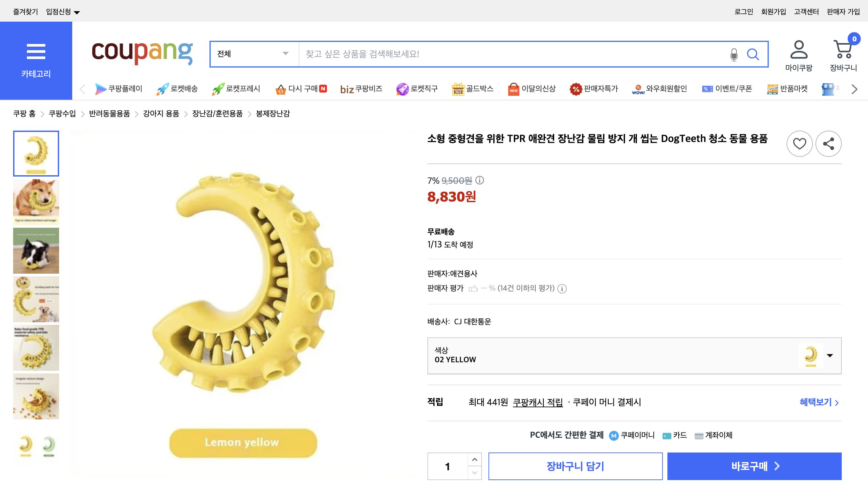Add product to wishlist with heart icon
The height and width of the screenshot is (485, 868).
click(799, 143)
